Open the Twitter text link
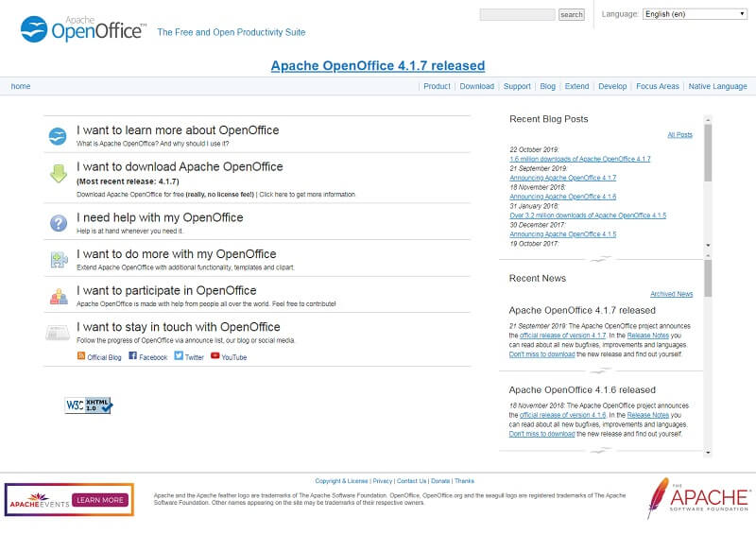Screen dimensions: 756x534 click(x=195, y=357)
